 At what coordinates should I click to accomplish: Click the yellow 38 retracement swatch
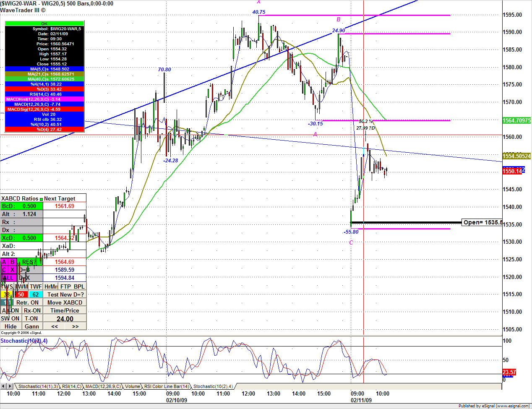7,294
